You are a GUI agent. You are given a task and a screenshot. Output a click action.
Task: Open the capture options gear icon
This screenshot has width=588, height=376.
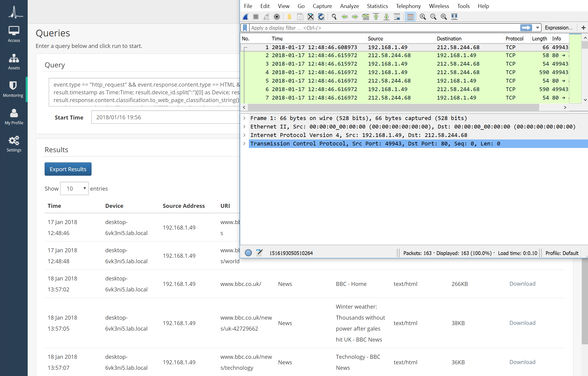pyautogui.click(x=277, y=17)
